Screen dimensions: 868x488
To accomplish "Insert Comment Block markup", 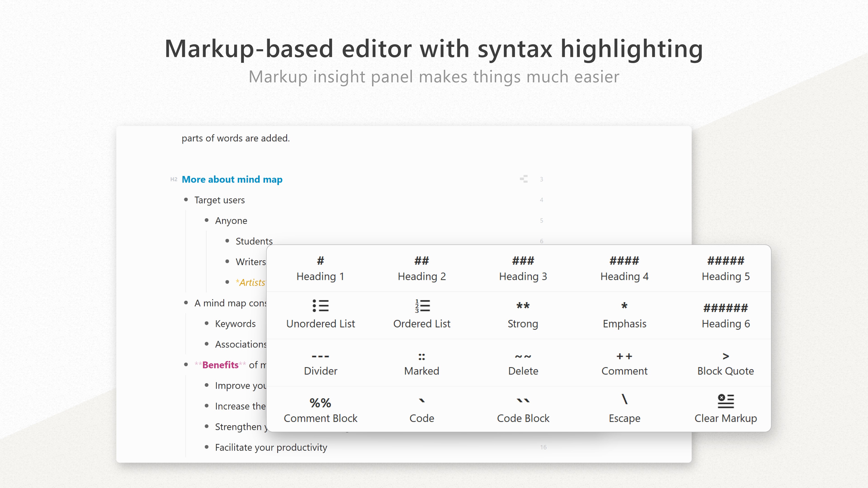I will coord(320,409).
